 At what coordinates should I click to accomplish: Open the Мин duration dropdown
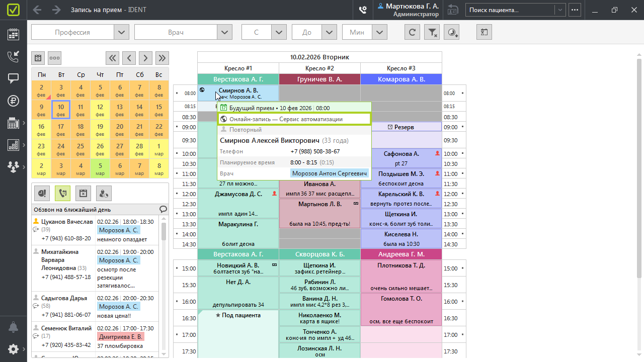click(x=380, y=32)
